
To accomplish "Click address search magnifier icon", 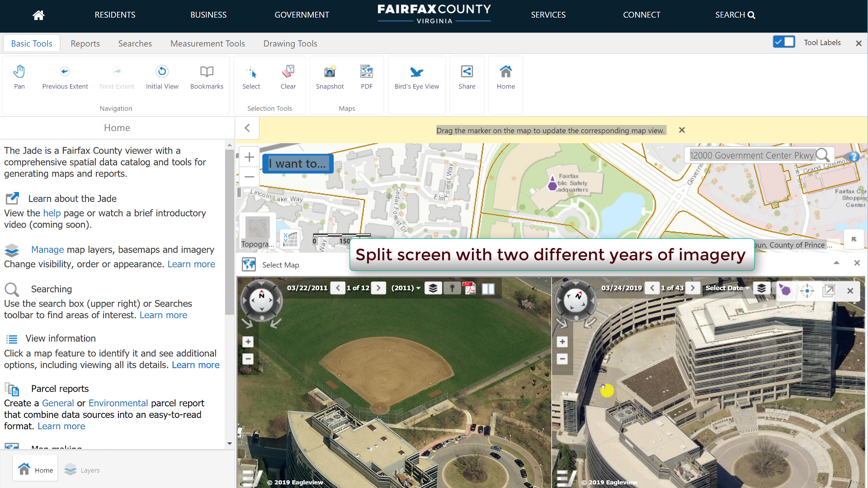I will coord(822,155).
